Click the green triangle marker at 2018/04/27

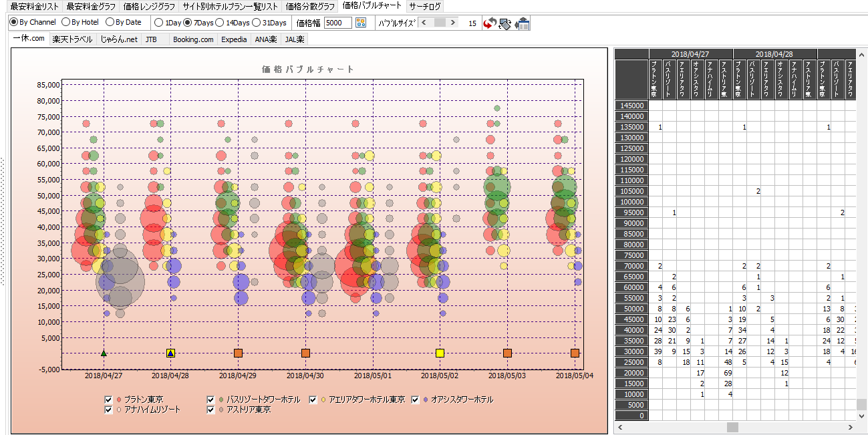pyautogui.click(x=104, y=353)
